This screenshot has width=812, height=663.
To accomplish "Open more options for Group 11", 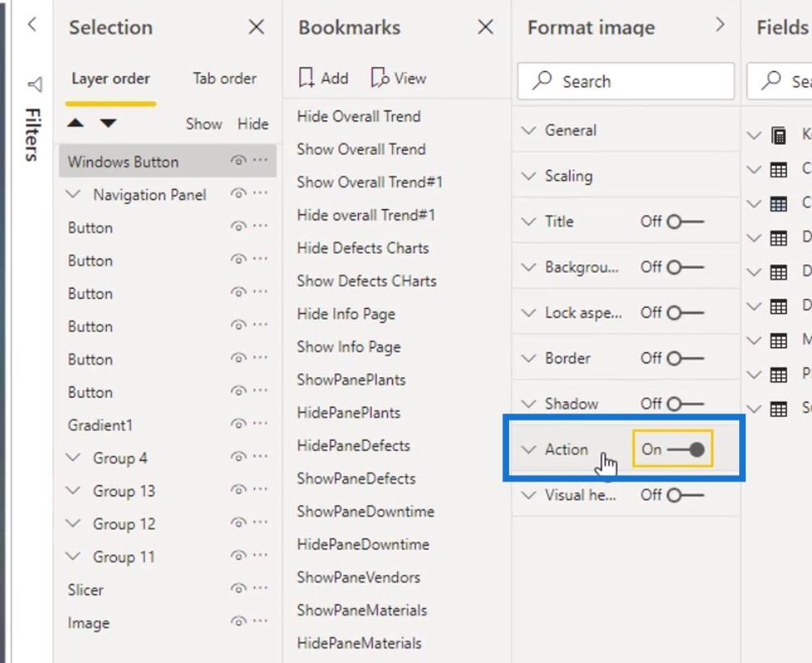I will [x=260, y=555].
